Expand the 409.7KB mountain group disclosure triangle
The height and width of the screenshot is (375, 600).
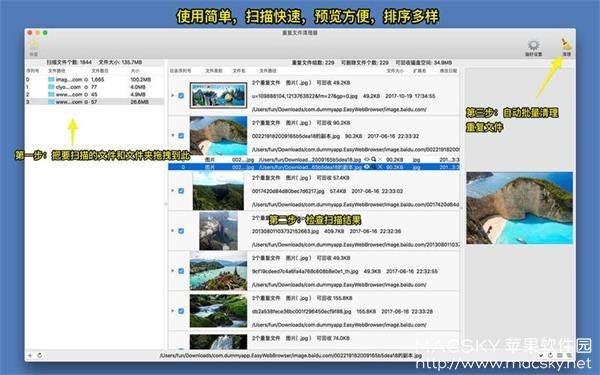click(173, 231)
